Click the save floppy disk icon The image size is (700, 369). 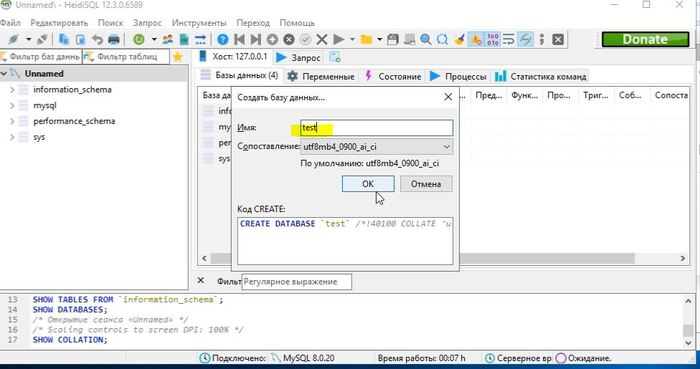(392, 40)
